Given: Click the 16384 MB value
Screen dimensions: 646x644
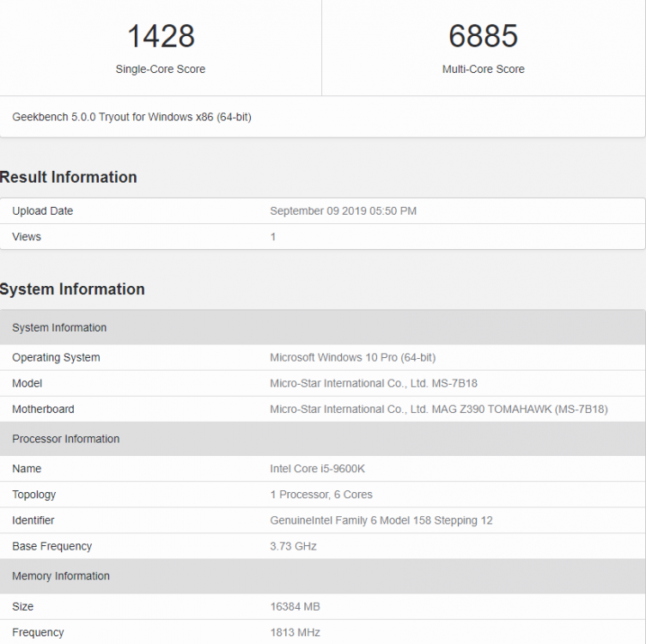Looking at the screenshot, I should click(x=295, y=606).
